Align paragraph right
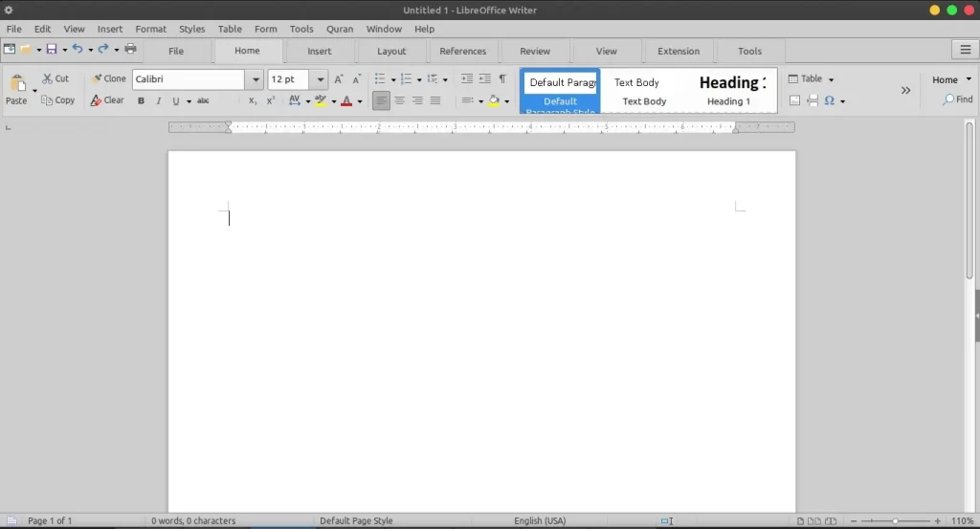Viewport: 980px width, 529px height. (x=417, y=100)
